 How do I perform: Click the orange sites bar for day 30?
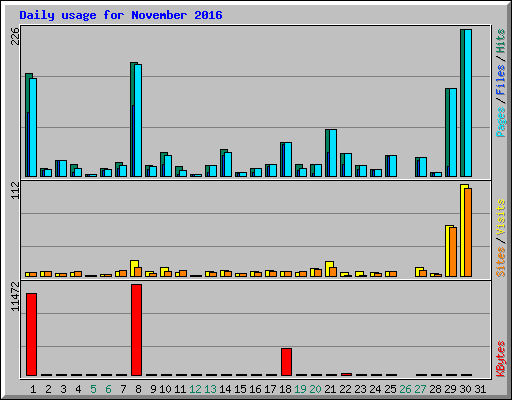pyautogui.click(x=468, y=232)
